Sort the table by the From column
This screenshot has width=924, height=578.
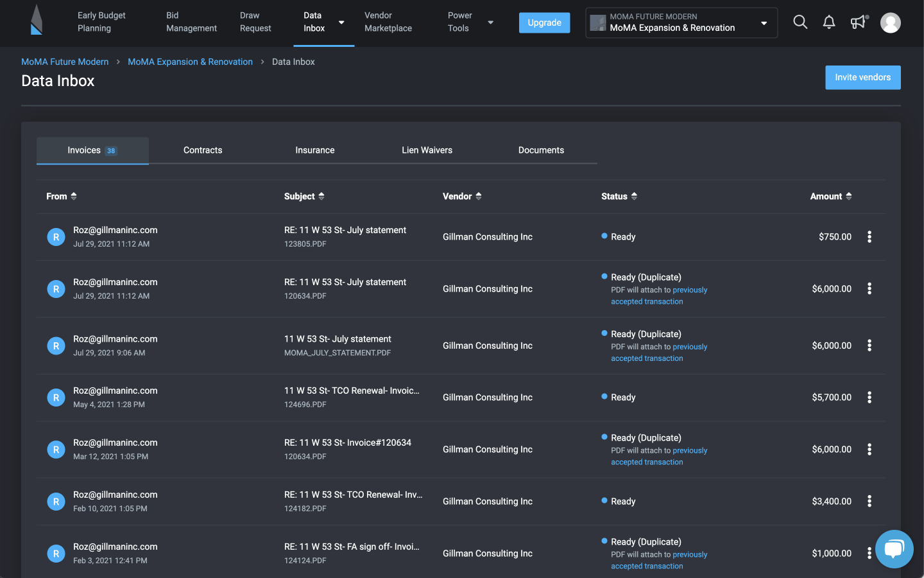click(x=62, y=197)
